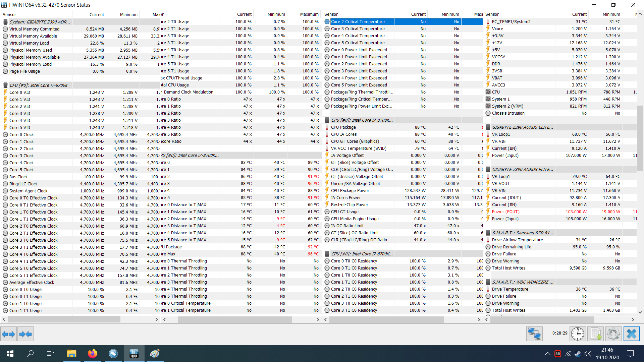Open the Windows volume control
The height and width of the screenshot is (362, 644).
coord(587,353)
